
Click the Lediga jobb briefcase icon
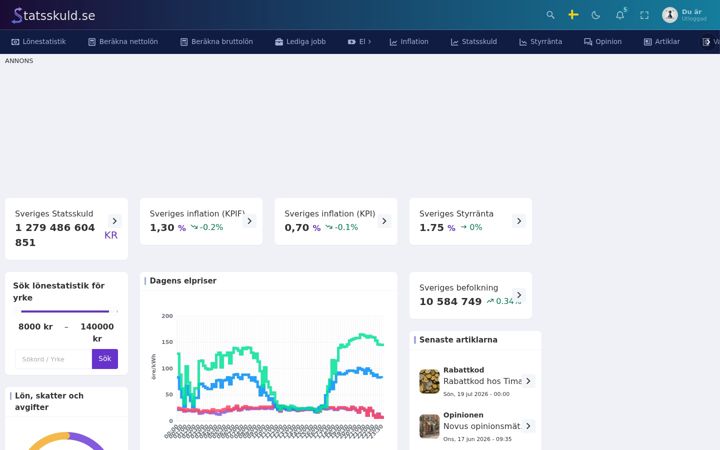(x=279, y=42)
